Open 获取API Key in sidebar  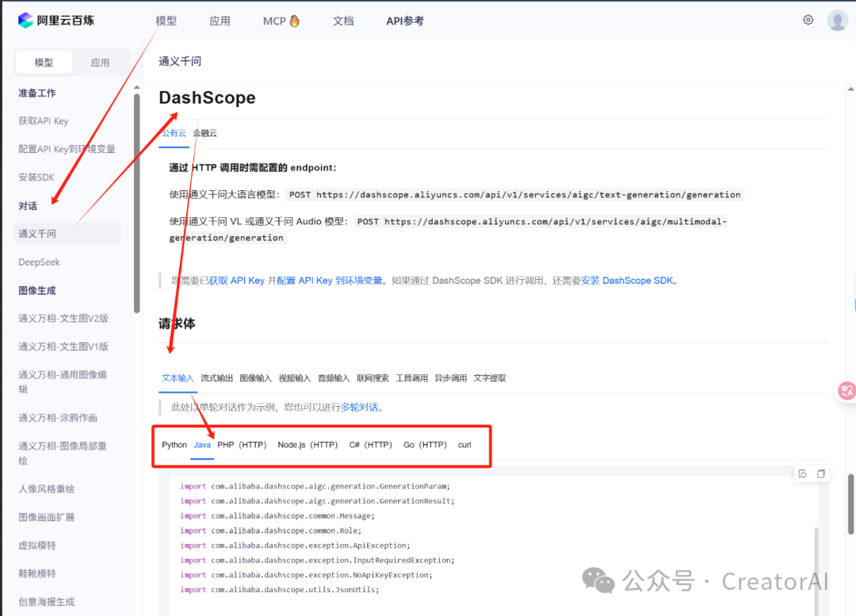(x=44, y=121)
